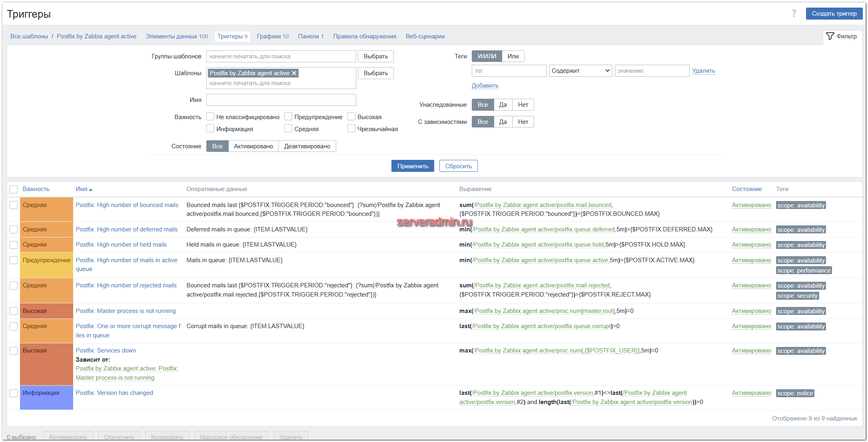This screenshot has width=868, height=442.
Task: Set Унаследованные filter to Да
Action: pyautogui.click(x=503, y=105)
